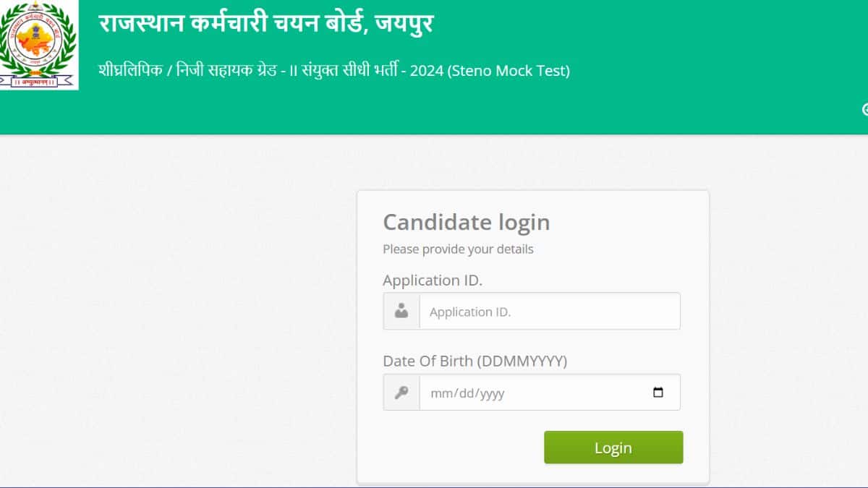Click the user silhouette icon beside Application ID

(401, 311)
